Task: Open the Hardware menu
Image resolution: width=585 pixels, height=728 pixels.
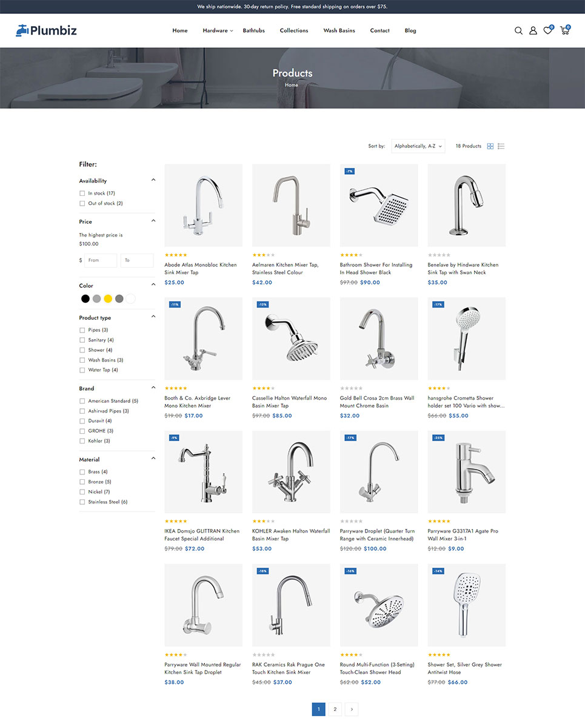Action: click(x=218, y=30)
